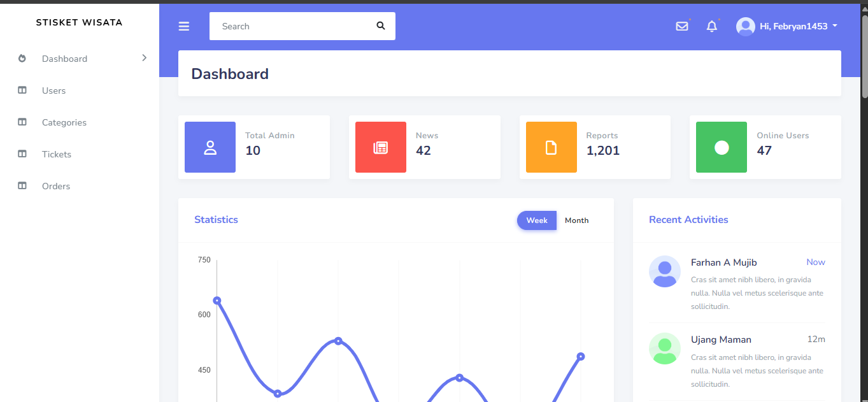Click the Users sidebar icon
Image resolution: width=868 pixels, height=402 pixels.
point(22,90)
